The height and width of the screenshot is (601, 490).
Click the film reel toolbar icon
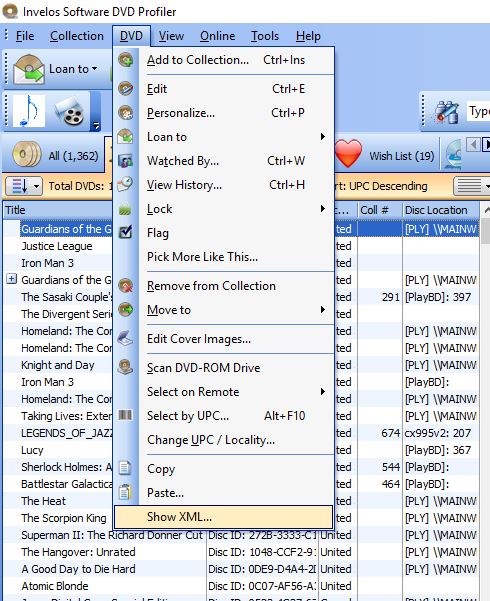pos(70,112)
